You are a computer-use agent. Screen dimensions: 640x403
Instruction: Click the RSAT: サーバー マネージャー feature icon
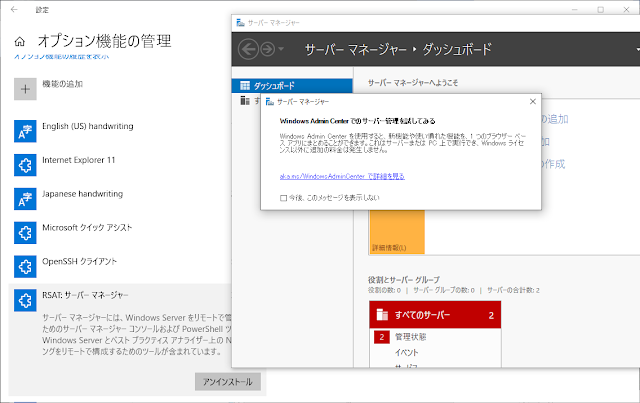[25, 301]
